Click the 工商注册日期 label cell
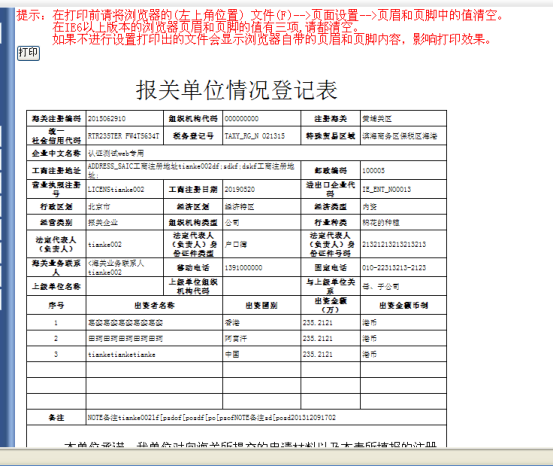The width and height of the screenshot is (554, 466). coord(193,189)
